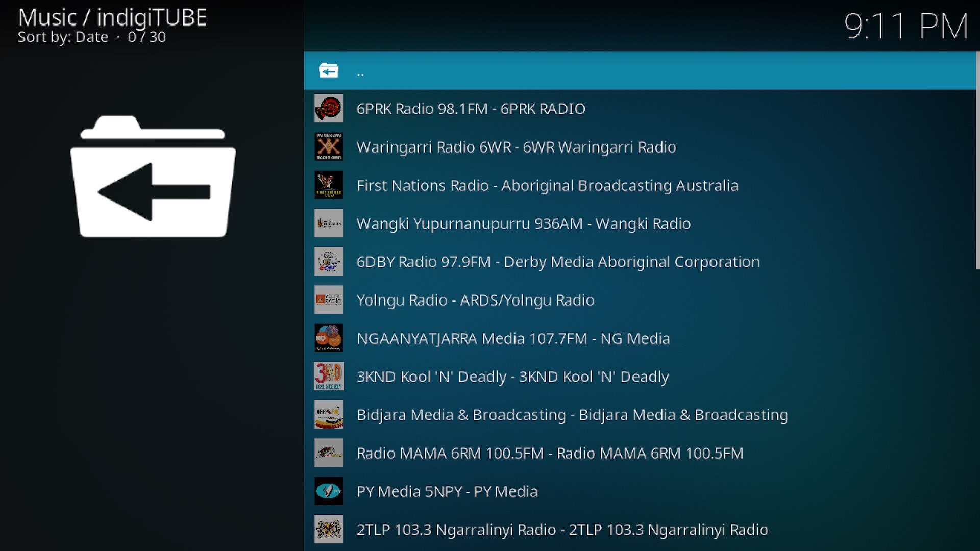Open Wangki Yupurnanupurru 936AM station
980x551 pixels.
point(523,223)
